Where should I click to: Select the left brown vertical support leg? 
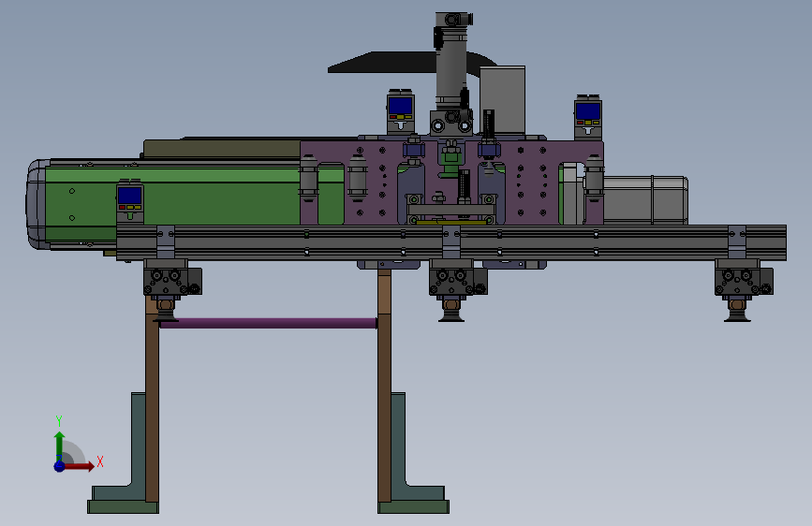point(153,403)
